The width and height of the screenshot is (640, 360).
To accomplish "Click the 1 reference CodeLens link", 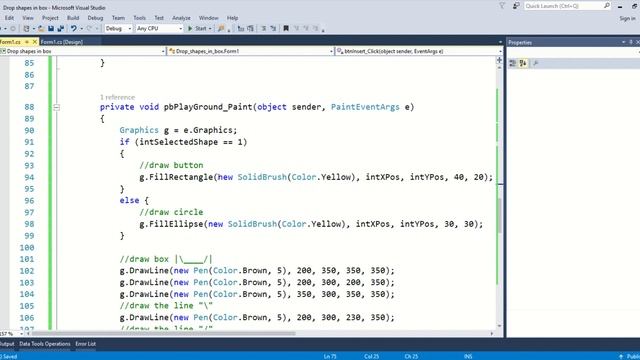I will tap(117, 97).
